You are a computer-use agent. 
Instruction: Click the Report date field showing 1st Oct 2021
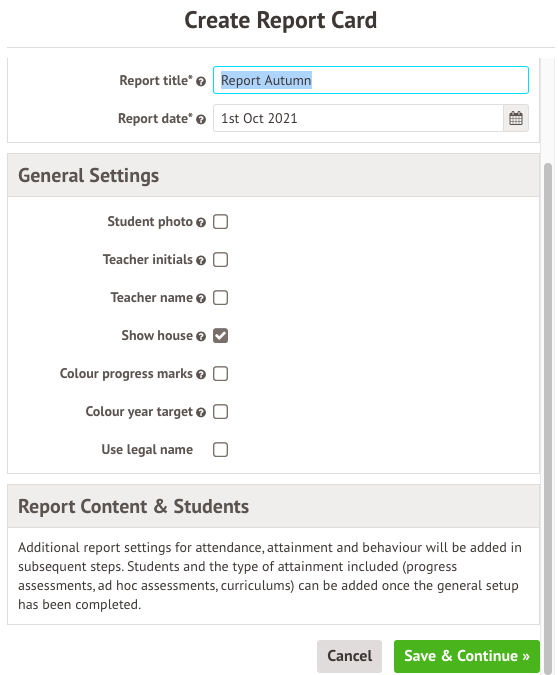(358, 118)
